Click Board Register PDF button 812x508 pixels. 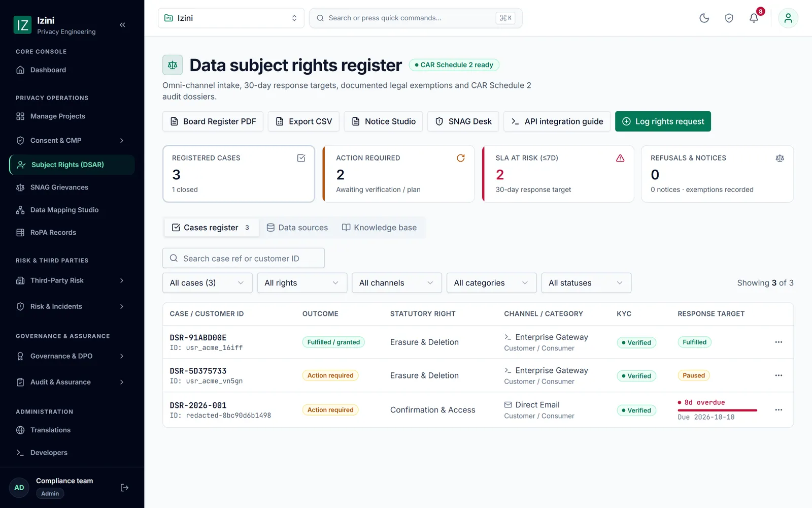click(213, 121)
